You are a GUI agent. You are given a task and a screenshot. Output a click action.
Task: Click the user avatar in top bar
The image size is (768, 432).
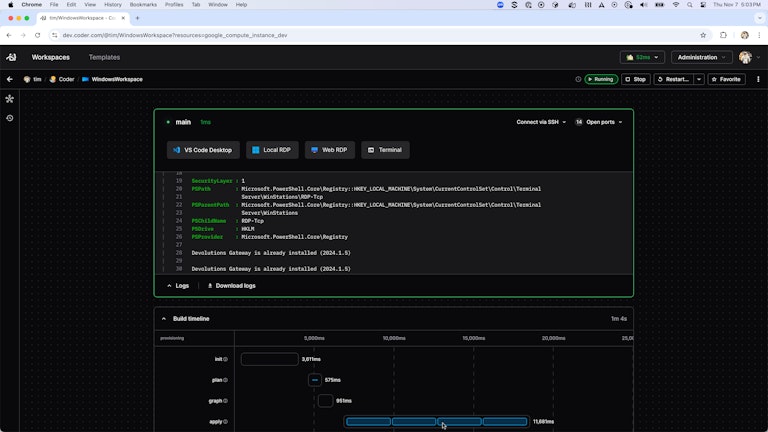(x=745, y=57)
